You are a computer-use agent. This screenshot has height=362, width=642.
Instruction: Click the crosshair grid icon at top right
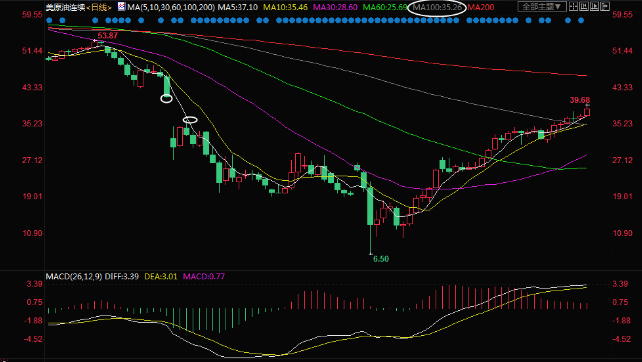click(x=574, y=6)
